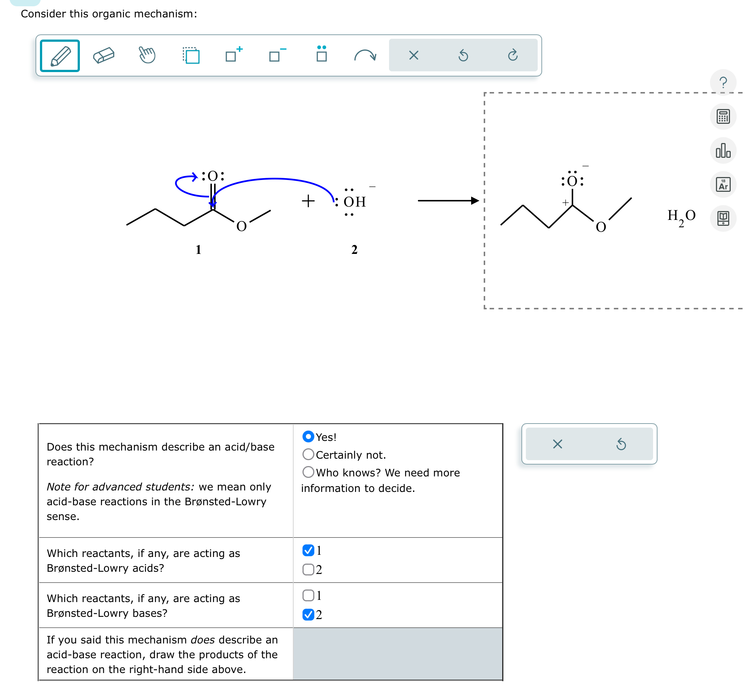Clear drawing with toolbar X button
747x700 pixels.
414,55
